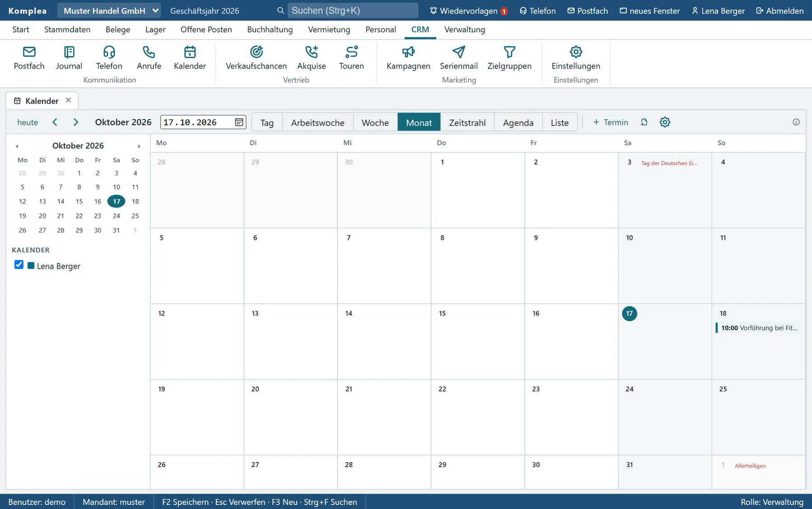Open the Personal menu tab
The image size is (812, 509).
click(381, 29)
